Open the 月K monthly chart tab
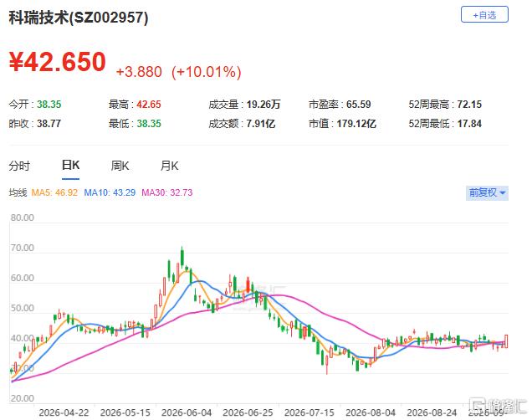 click(169, 166)
